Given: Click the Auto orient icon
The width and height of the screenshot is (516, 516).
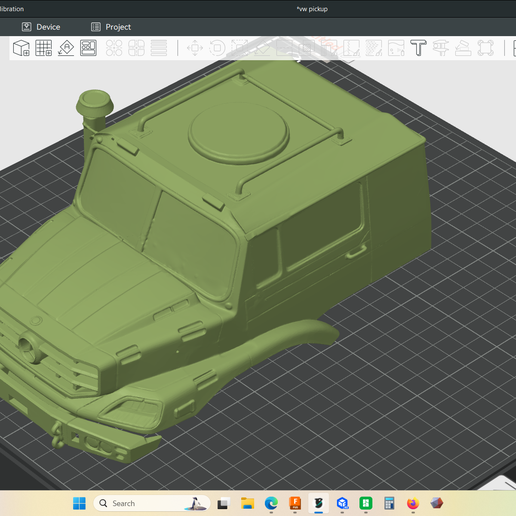Looking at the screenshot, I should [x=66, y=48].
